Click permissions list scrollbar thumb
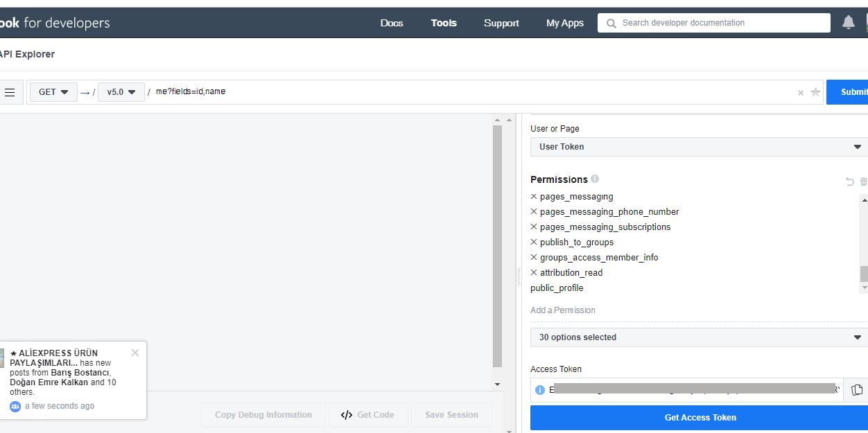Viewport: 868px width, 433px height. tap(864, 274)
